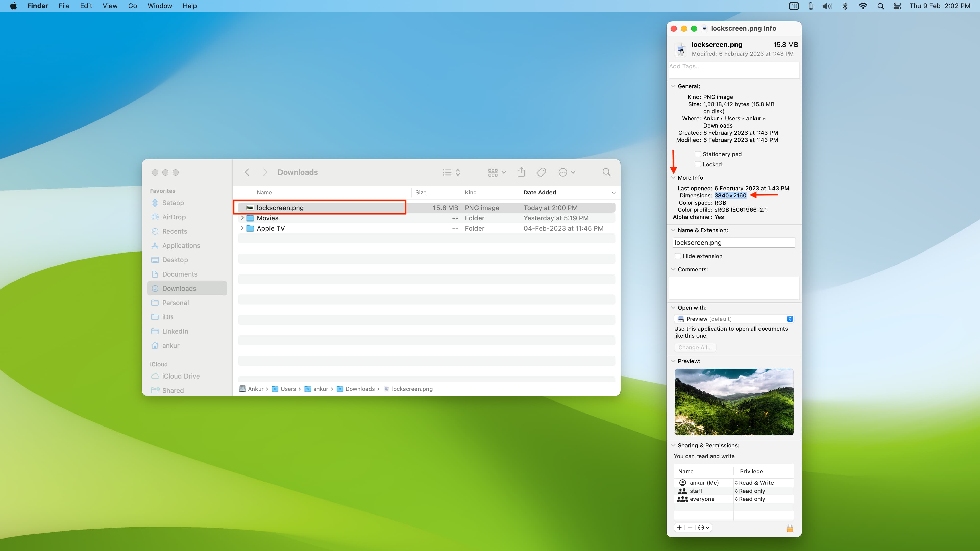Collapse the Name & Extension section
Screen dimensions: 980x551
tap(673, 230)
